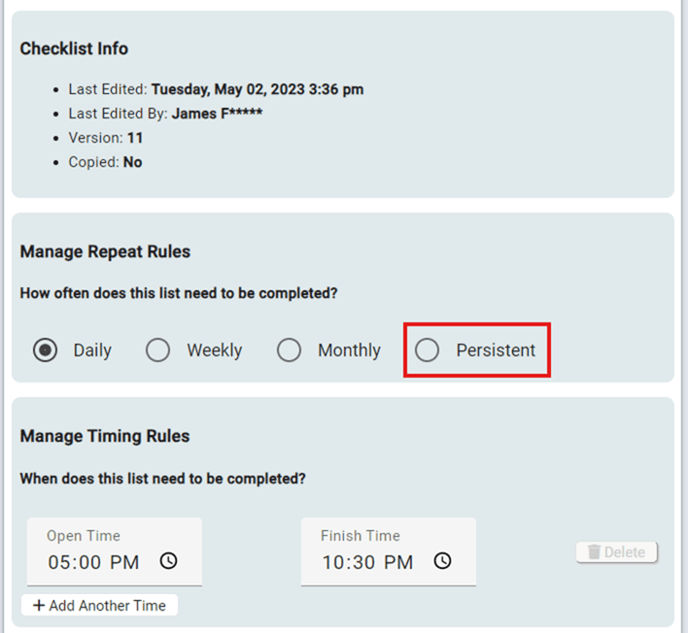Open the clock picker for Open Time
The height and width of the screenshot is (633, 688).
click(169, 561)
